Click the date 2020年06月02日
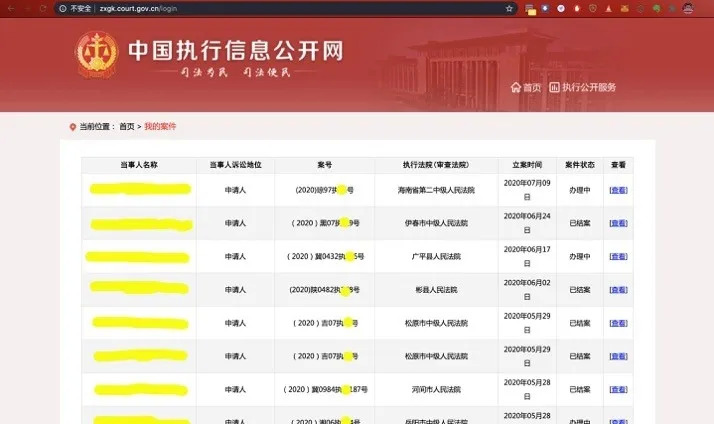714x424 pixels. [x=527, y=290]
